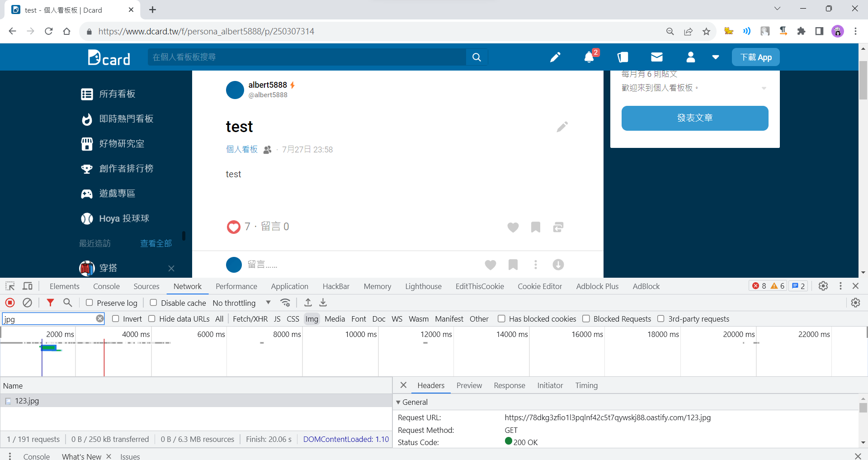Like the post with gray heart icon
Screen dimensions: 868x460
[x=513, y=227]
